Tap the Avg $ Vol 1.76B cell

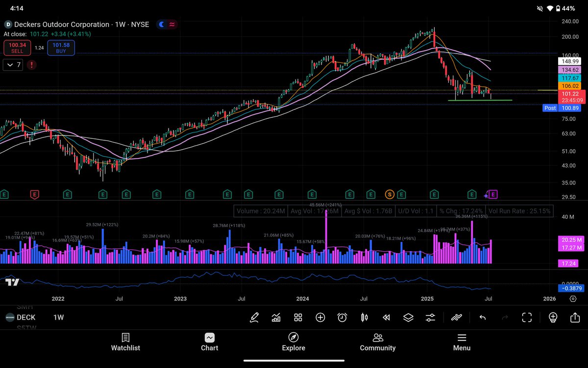[x=368, y=211]
